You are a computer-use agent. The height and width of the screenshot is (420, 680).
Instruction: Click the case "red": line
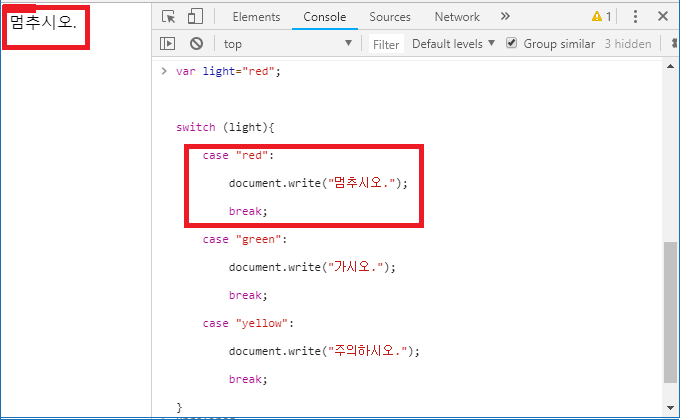(x=238, y=155)
